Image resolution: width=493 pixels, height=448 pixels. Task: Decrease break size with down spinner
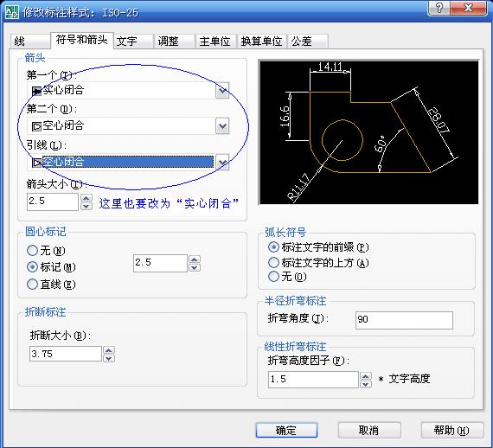tap(109, 358)
